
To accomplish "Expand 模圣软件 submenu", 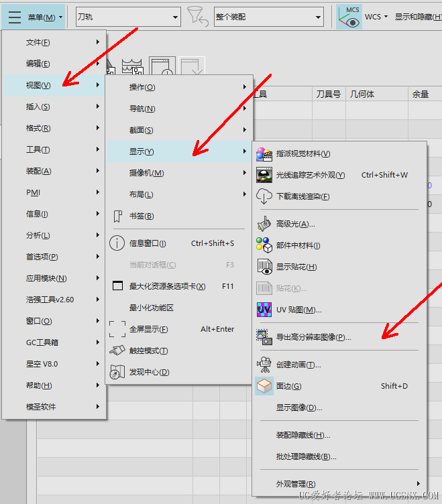I will [54, 407].
